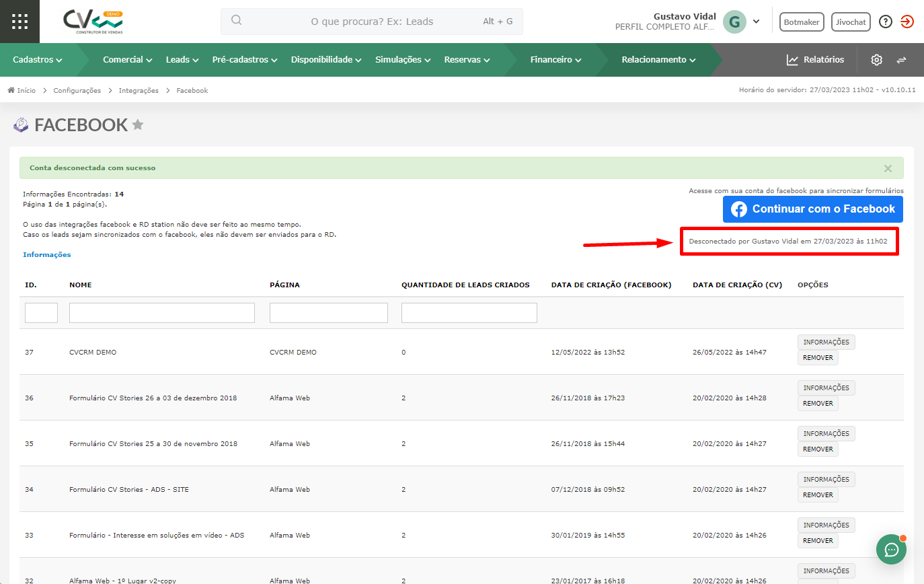Expand the Relacionamento menu

658,60
